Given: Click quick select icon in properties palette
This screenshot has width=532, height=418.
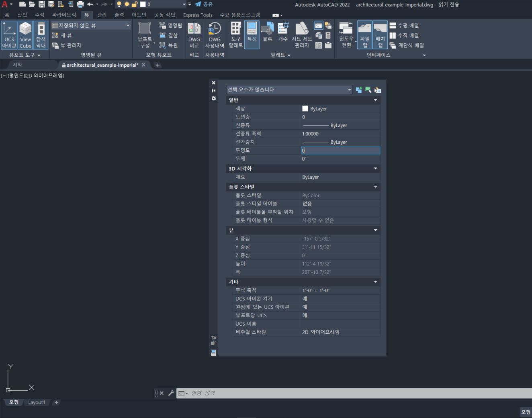Looking at the screenshot, I should 378,90.
